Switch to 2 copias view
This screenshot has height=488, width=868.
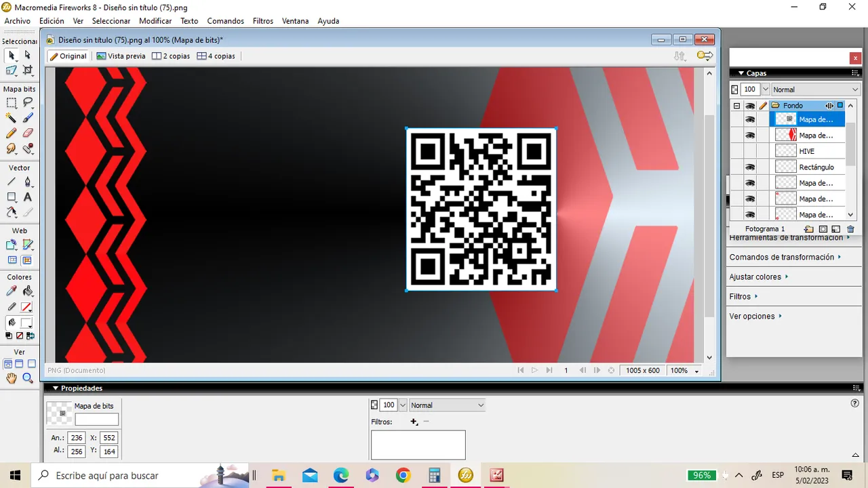point(171,56)
